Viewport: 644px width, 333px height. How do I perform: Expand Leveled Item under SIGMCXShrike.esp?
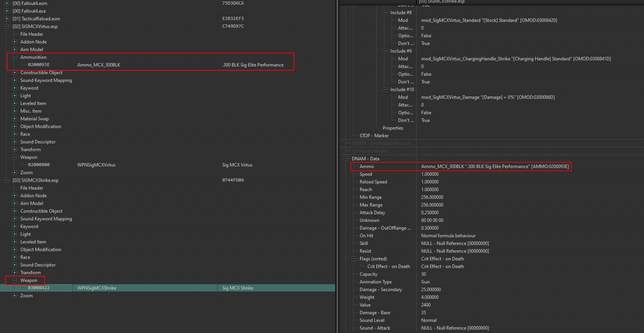15,242
